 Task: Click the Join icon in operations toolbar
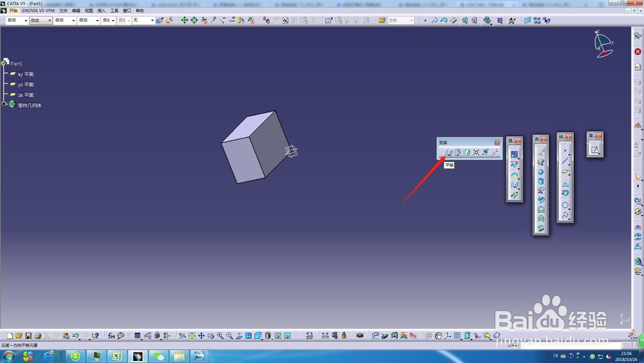514,155
